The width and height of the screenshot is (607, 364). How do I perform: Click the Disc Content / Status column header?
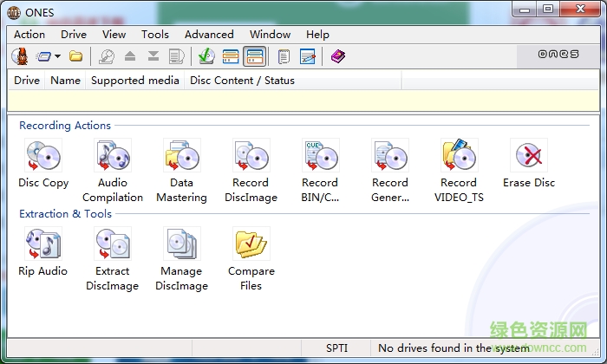[243, 81]
